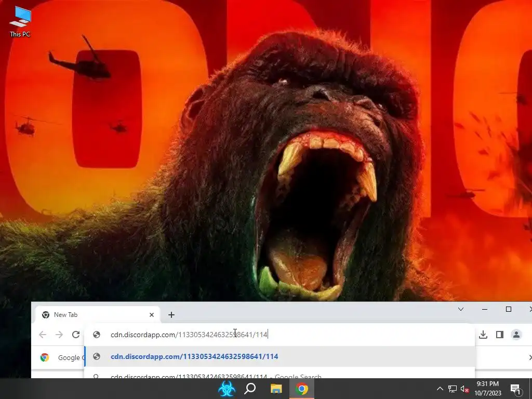Screen dimensions: 532x399
Task: Toggle Chrome side panel icon
Action: coord(499,335)
